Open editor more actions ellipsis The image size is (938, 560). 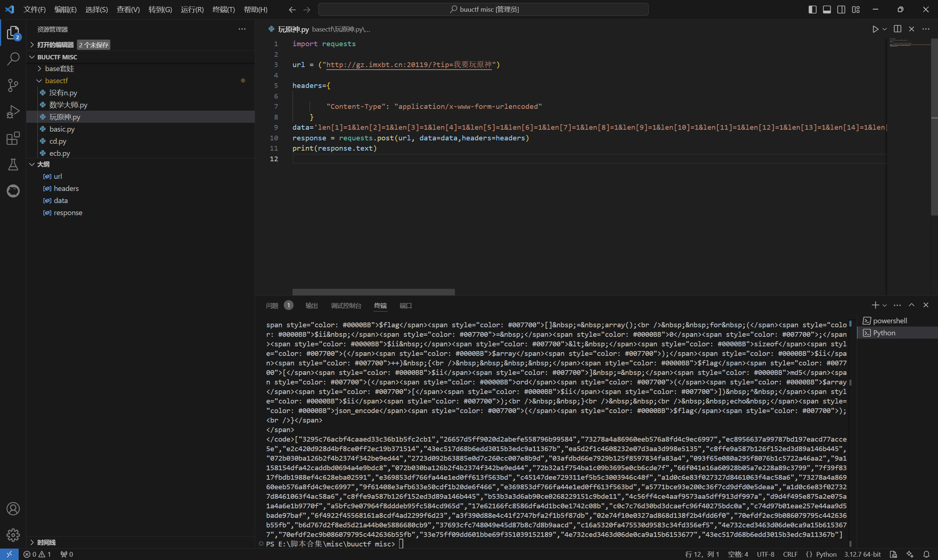coord(926,29)
